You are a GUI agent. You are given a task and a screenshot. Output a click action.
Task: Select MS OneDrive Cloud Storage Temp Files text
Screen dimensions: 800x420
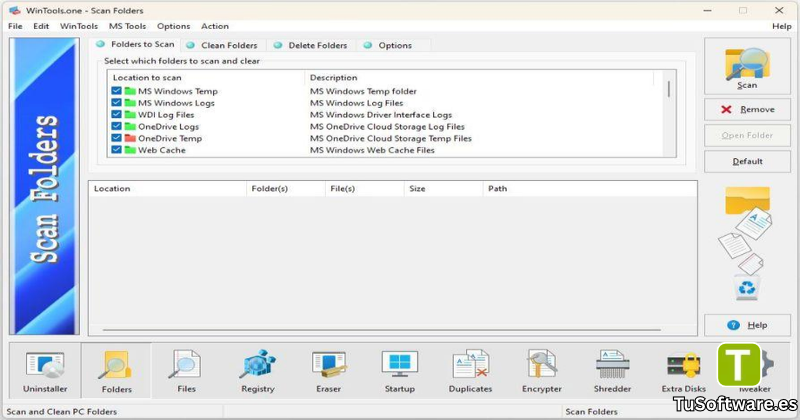[391, 138]
